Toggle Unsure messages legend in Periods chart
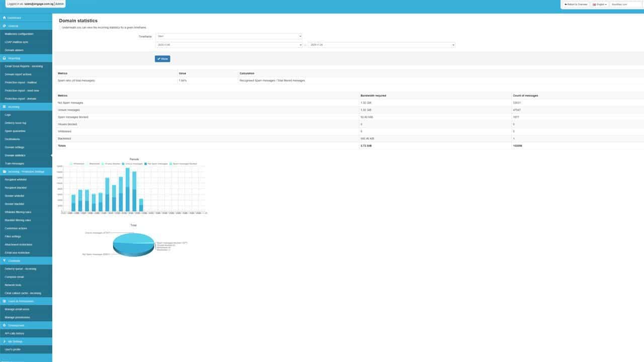 (133, 164)
